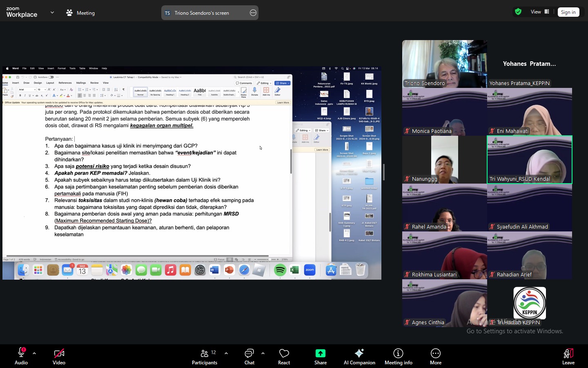Open the View layout menu

point(539,12)
